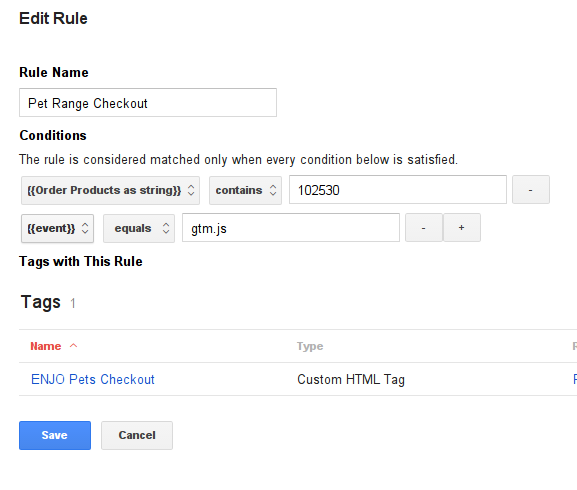Open the contains operator dropdown

(x=245, y=190)
